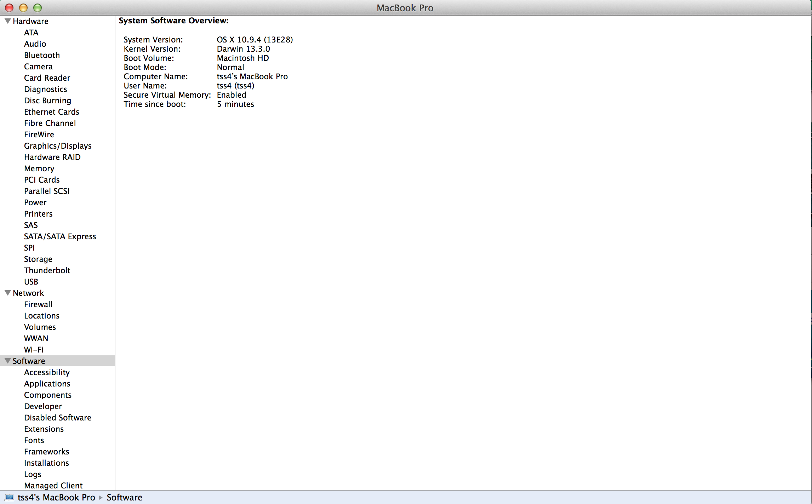The image size is (812, 504).
Task: Collapse the Software section
Action: (x=7, y=361)
